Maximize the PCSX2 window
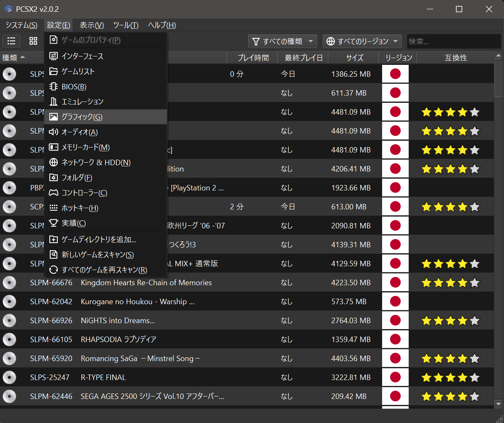The width and height of the screenshot is (504, 423). pyautogui.click(x=459, y=9)
